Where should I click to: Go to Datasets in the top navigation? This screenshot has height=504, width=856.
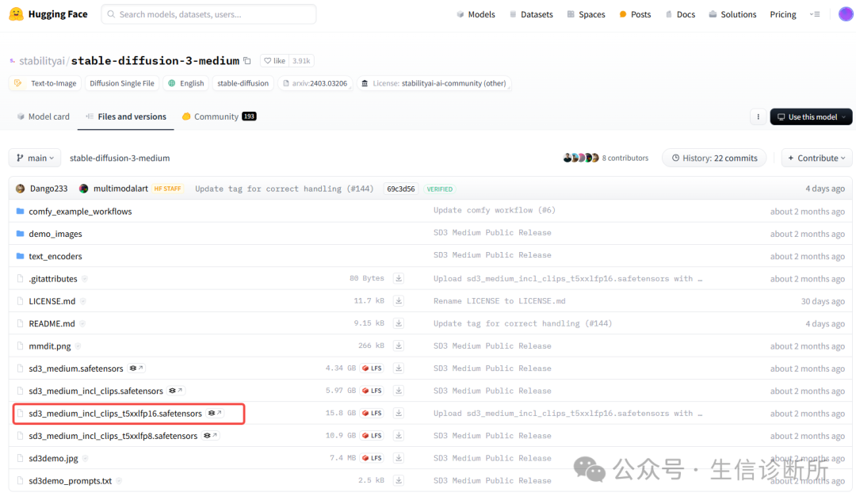pos(530,14)
